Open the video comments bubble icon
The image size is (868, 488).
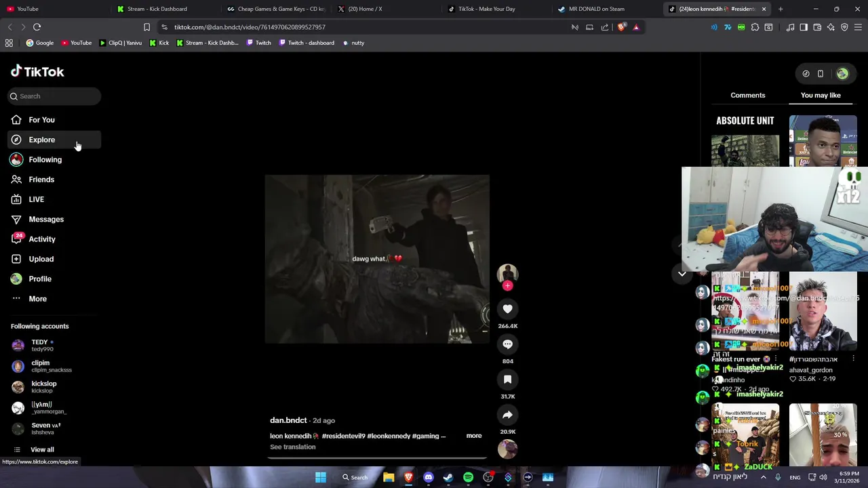507,344
